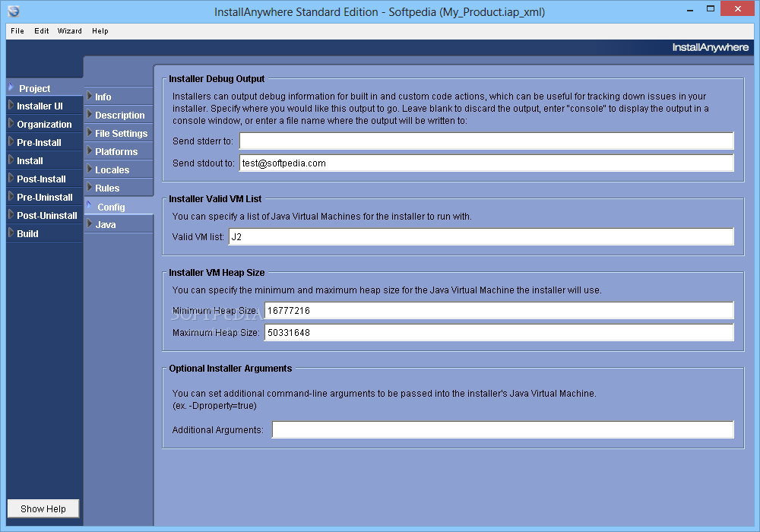Click the arrow icon beside Build
Screen dimensions: 760x532
tap(11, 233)
